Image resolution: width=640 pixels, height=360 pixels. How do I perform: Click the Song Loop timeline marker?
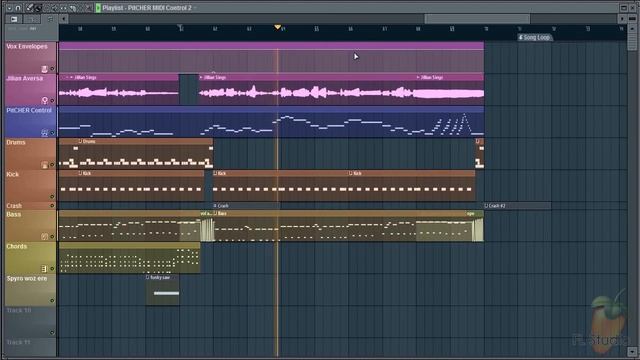tap(535, 38)
